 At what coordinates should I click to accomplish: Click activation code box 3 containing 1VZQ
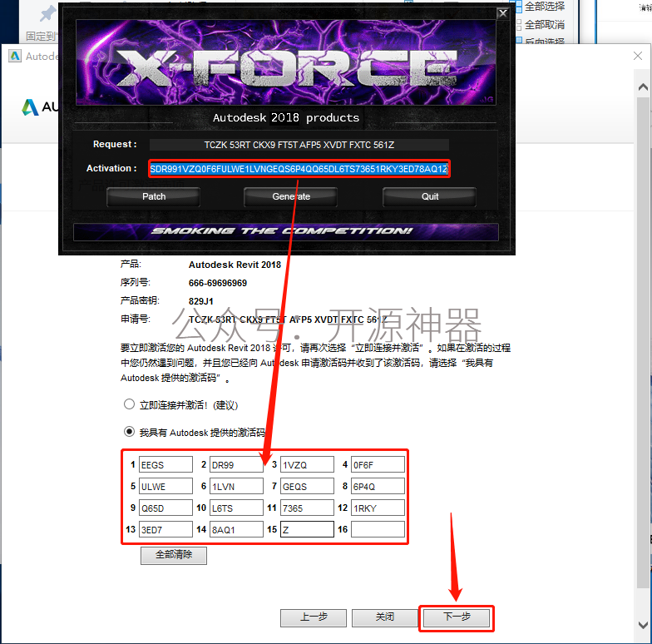coord(307,464)
